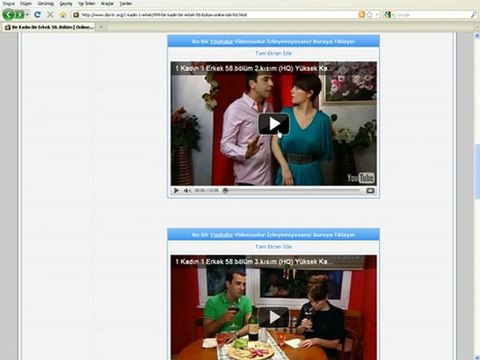
Task: Open a new tab with plus button
Action: click(101, 27)
